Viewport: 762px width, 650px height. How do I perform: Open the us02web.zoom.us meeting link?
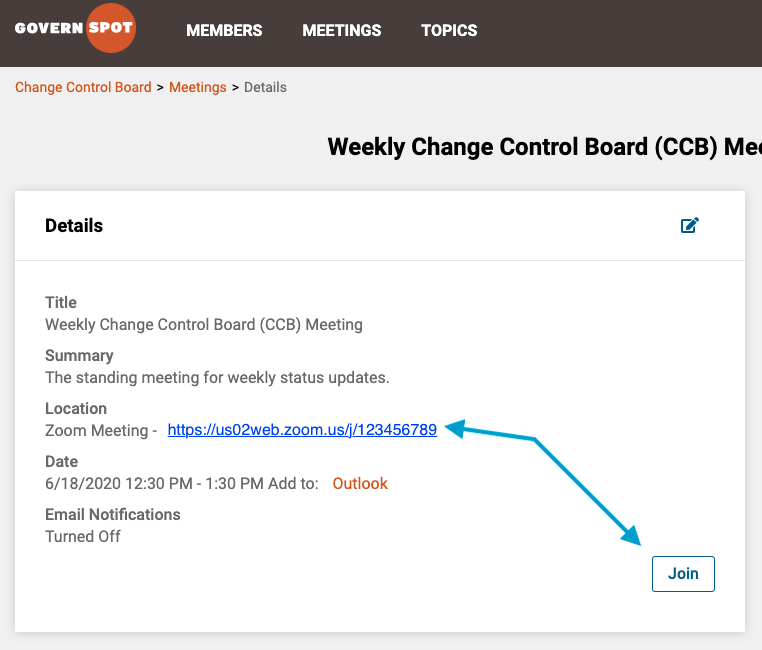pyautogui.click(x=302, y=430)
